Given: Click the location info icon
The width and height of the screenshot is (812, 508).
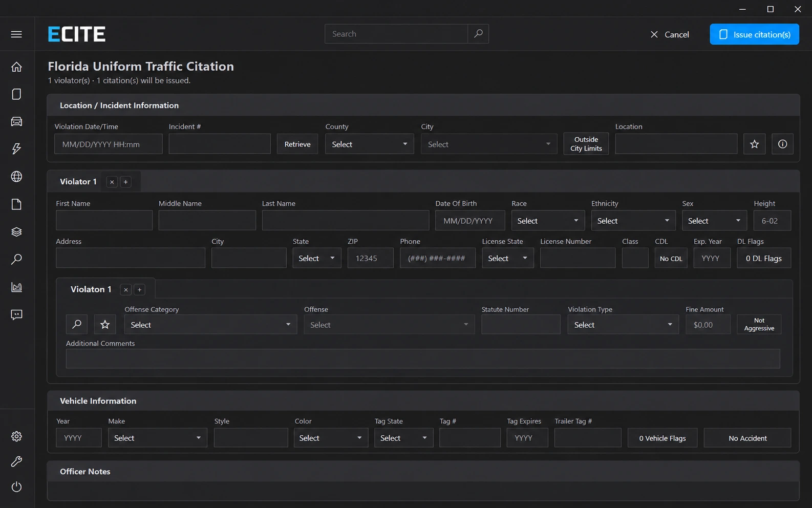Looking at the screenshot, I should [782, 144].
